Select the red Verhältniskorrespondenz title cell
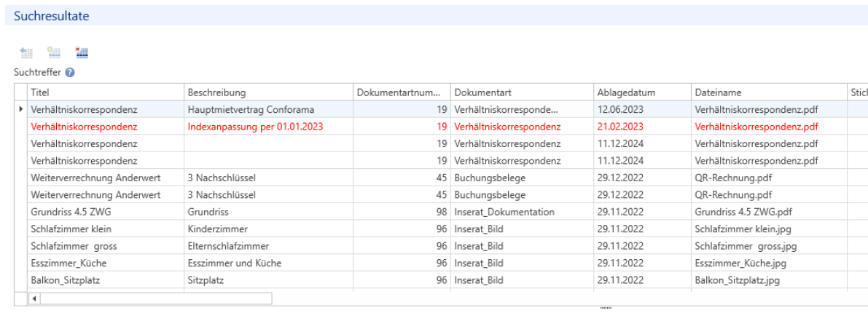 [x=106, y=127]
